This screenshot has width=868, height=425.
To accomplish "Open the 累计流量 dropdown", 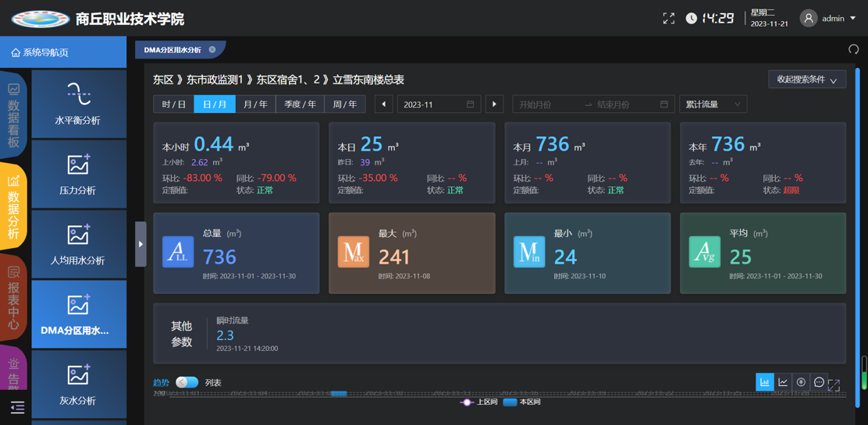I will pyautogui.click(x=713, y=104).
